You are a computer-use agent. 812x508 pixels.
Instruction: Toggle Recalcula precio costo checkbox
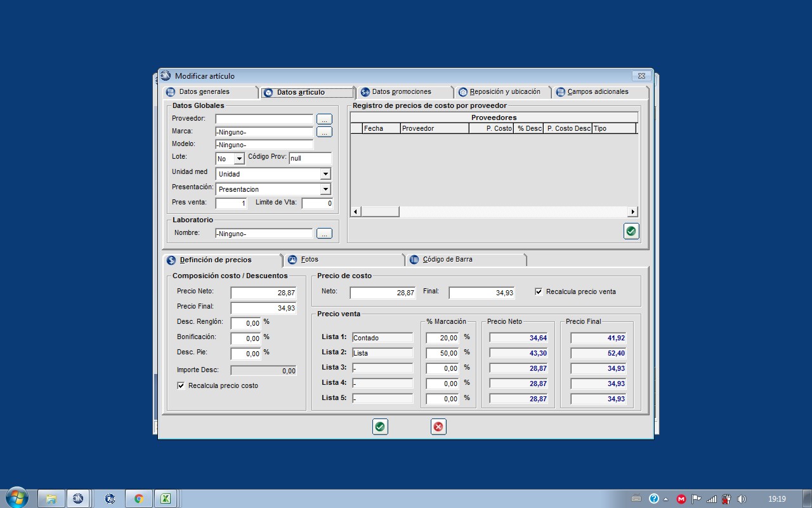(x=181, y=385)
